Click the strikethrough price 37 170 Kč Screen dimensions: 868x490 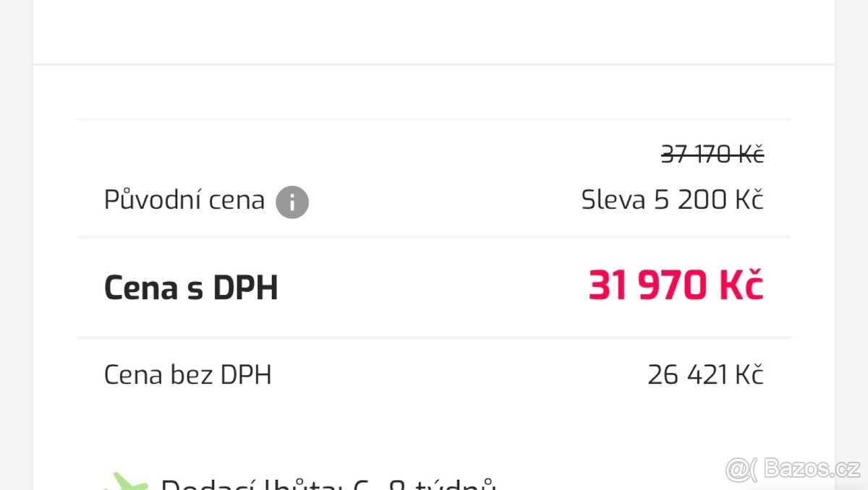[x=712, y=153]
